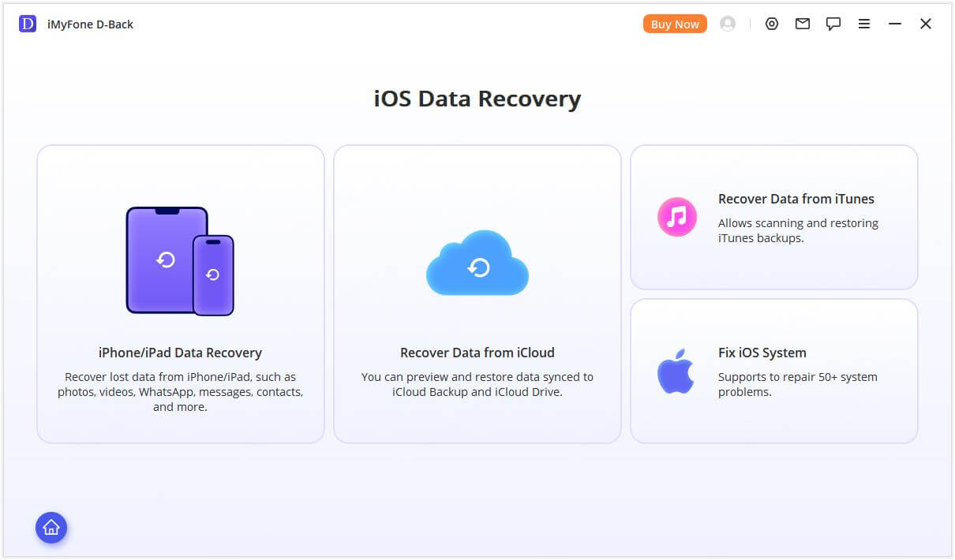Viewport: 955px width, 560px height.
Task: Minimize the D-Back window
Action: pos(895,24)
